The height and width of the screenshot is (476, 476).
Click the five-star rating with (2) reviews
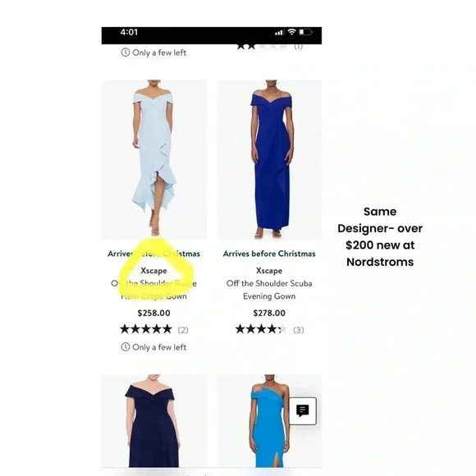click(154, 329)
